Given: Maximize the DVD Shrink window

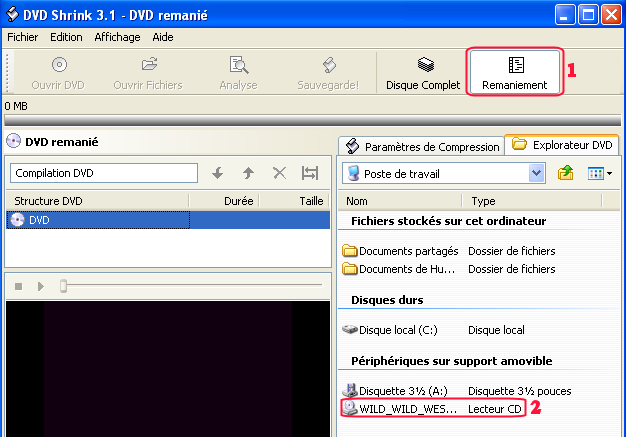Looking at the screenshot, I should [x=588, y=15].
